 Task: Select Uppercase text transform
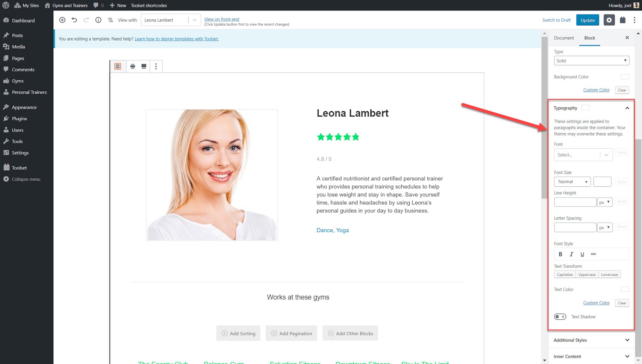click(x=587, y=275)
